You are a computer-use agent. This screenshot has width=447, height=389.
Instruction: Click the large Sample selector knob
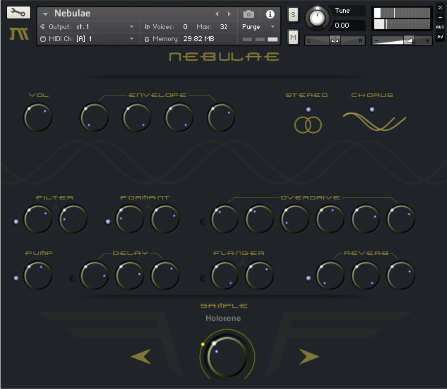click(227, 356)
